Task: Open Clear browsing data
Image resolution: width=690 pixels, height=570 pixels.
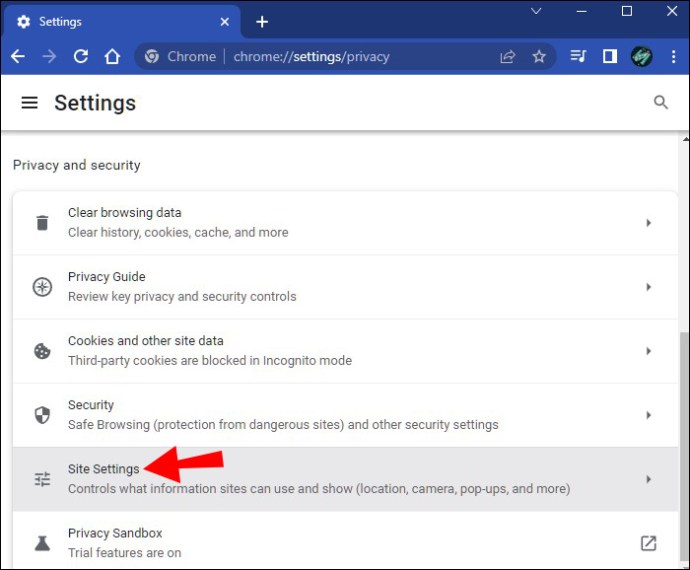Action: click(x=345, y=223)
